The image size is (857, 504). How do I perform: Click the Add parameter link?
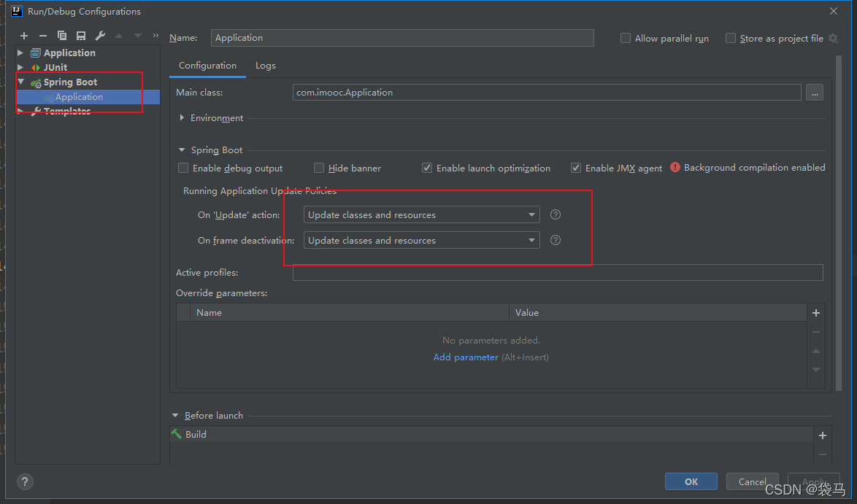pos(466,357)
